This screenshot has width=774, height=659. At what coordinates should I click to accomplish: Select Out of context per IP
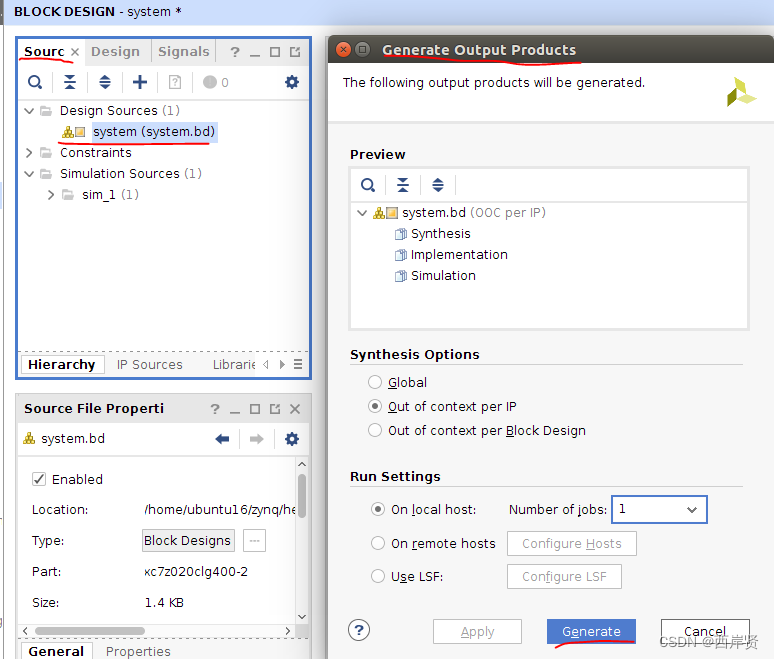375,406
